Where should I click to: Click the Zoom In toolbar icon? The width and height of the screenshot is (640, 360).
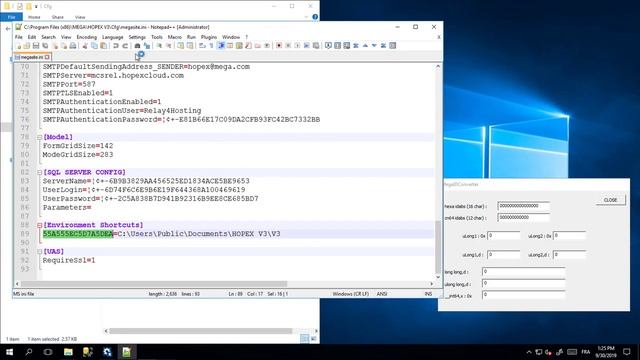tap(159, 46)
